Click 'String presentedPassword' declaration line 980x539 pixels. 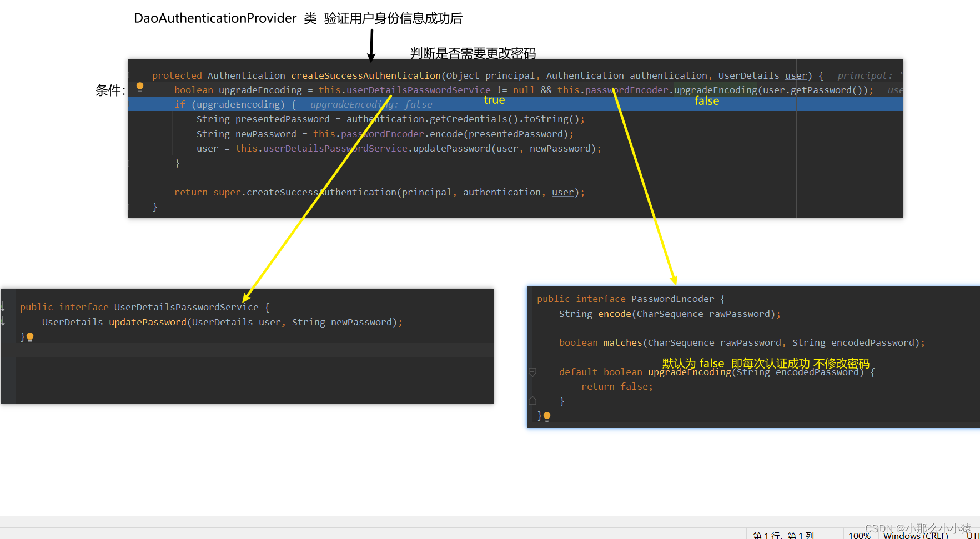[x=390, y=119]
